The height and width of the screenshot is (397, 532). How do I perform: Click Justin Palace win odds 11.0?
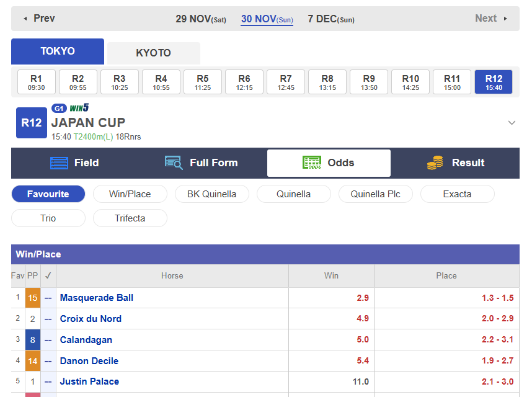[361, 381]
